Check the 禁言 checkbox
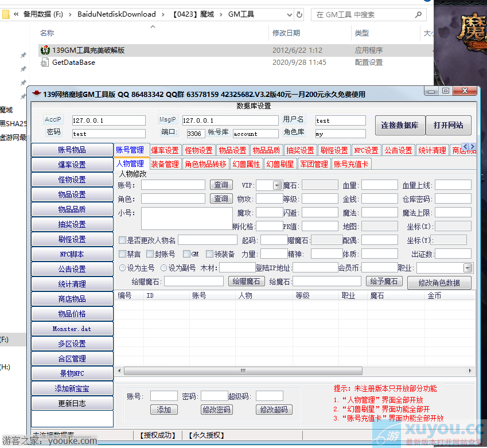Screen dimensions: 487x448 pos(122,254)
